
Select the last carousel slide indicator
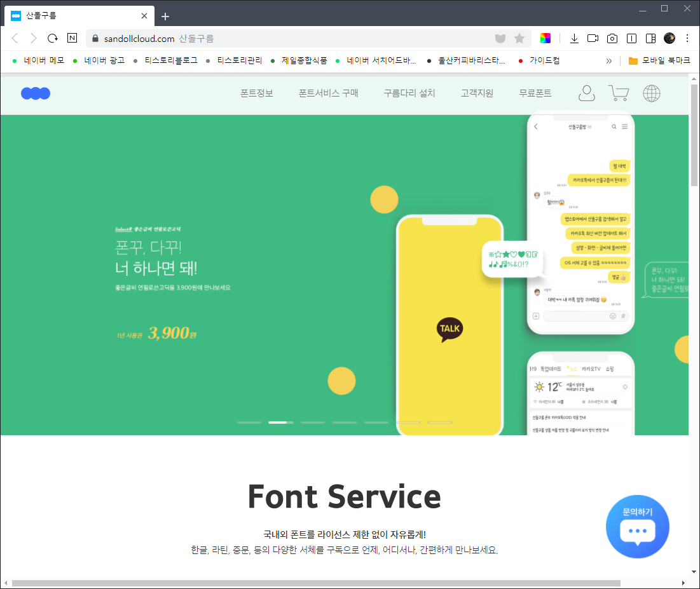point(440,422)
